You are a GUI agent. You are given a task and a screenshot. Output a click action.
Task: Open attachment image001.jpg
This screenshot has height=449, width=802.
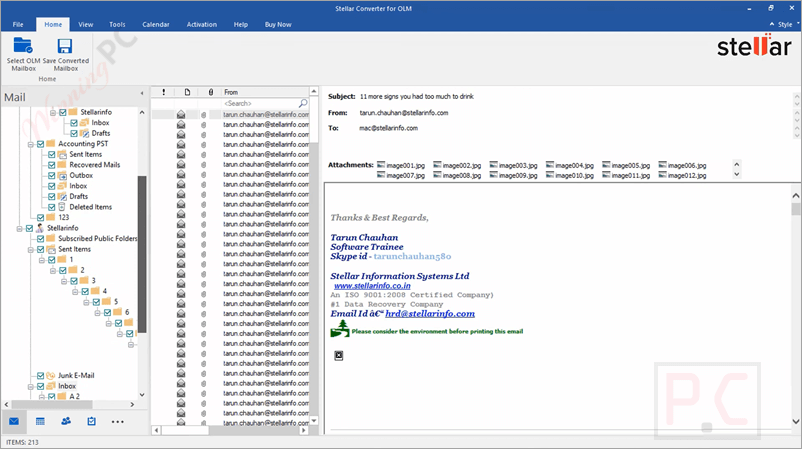[401, 165]
